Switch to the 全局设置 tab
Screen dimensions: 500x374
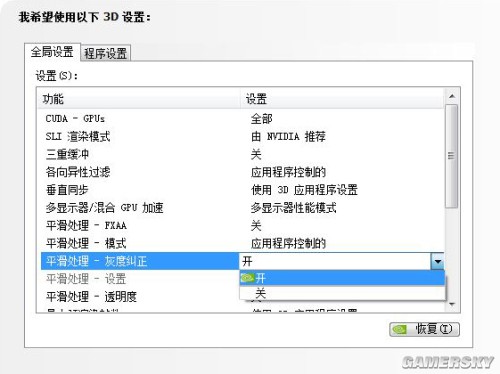click(52, 52)
